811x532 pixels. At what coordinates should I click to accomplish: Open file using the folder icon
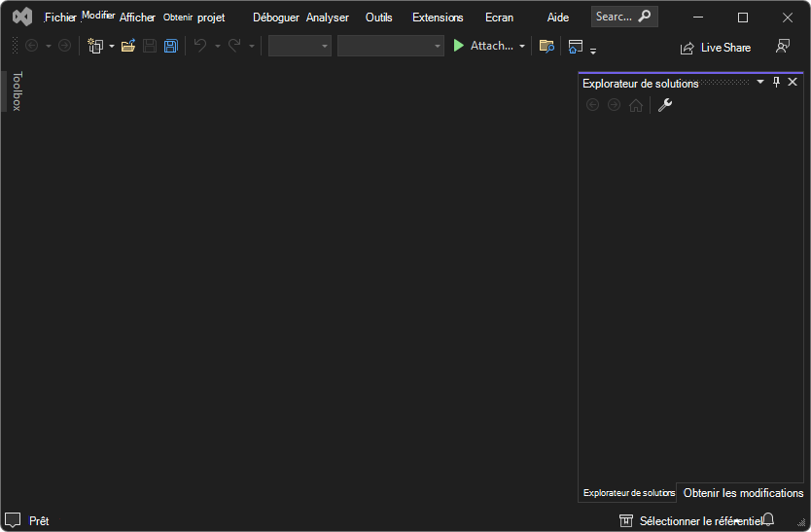tap(128, 46)
